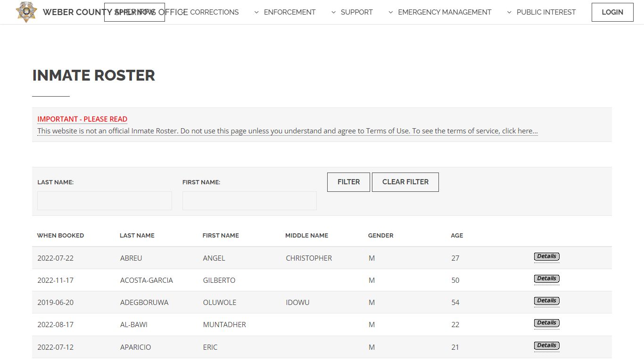Open the Public Interest menu
The image size is (644, 362).
pyautogui.click(x=546, y=12)
